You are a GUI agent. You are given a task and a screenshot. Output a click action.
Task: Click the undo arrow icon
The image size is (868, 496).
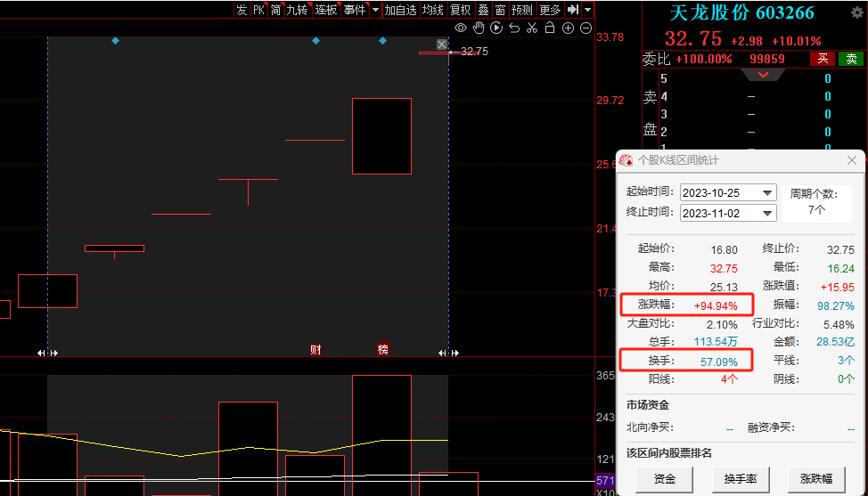coord(514,28)
